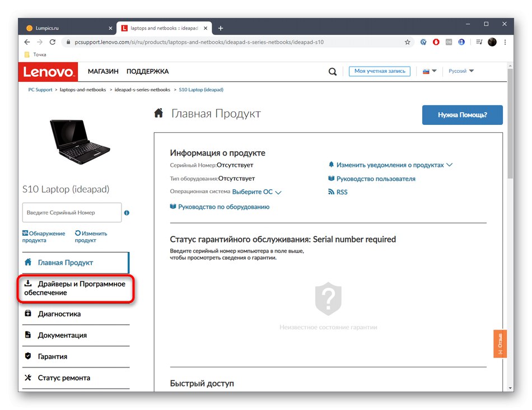The height and width of the screenshot is (410, 532).
Task: Click the page vertical scrollbar thumb
Action: (510, 123)
